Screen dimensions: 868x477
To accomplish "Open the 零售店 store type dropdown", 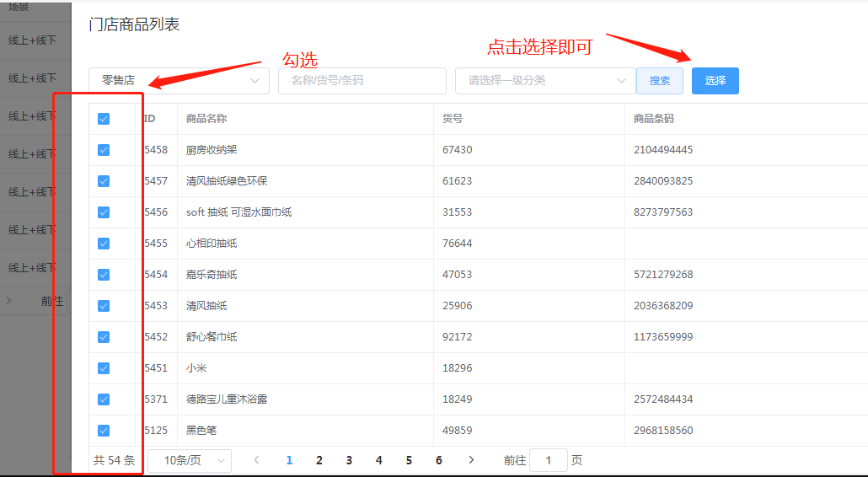I will [x=179, y=81].
